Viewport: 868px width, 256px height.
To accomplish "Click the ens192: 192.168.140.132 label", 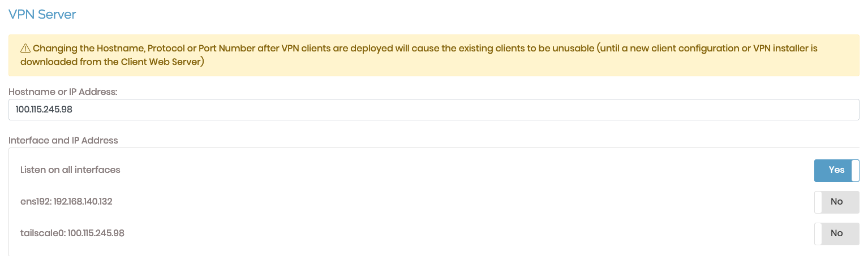I will click(x=66, y=201).
